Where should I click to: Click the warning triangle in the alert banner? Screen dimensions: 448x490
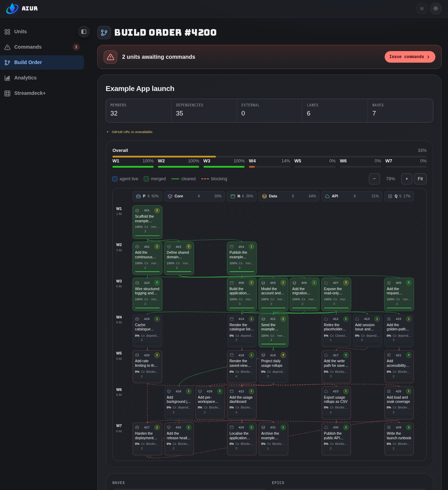click(x=110, y=57)
